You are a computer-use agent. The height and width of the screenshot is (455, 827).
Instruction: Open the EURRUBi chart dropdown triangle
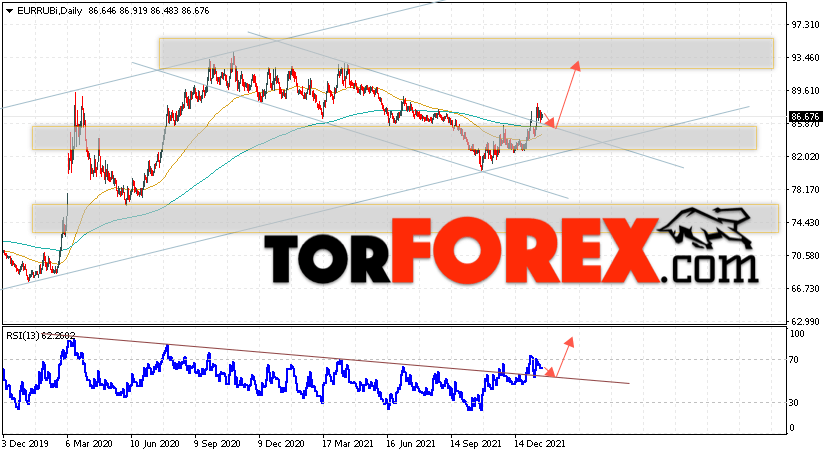(9, 11)
